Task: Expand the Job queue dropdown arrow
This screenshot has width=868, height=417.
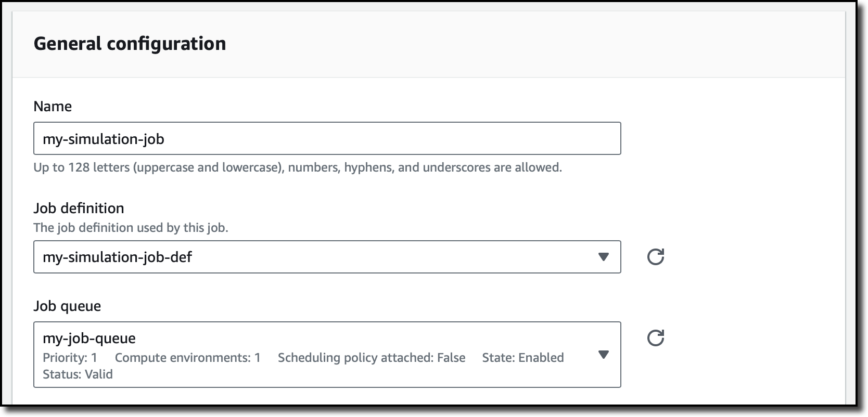Action: (x=603, y=355)
